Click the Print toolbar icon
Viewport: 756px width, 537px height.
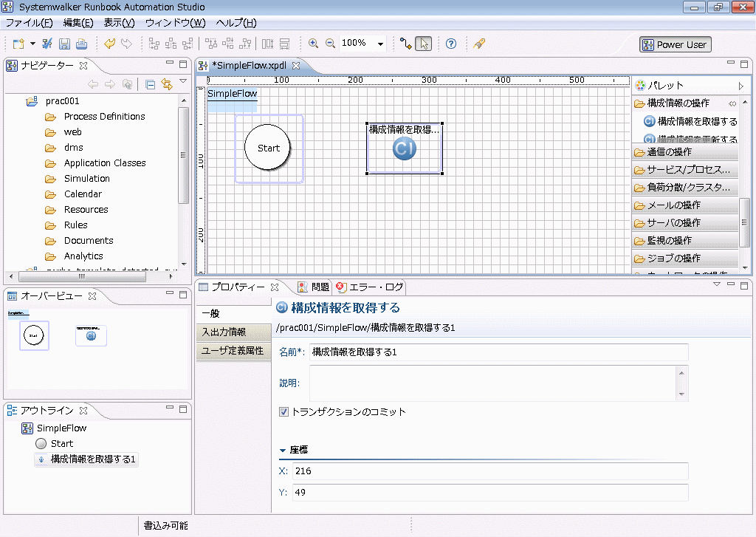(x=81, y=44)
